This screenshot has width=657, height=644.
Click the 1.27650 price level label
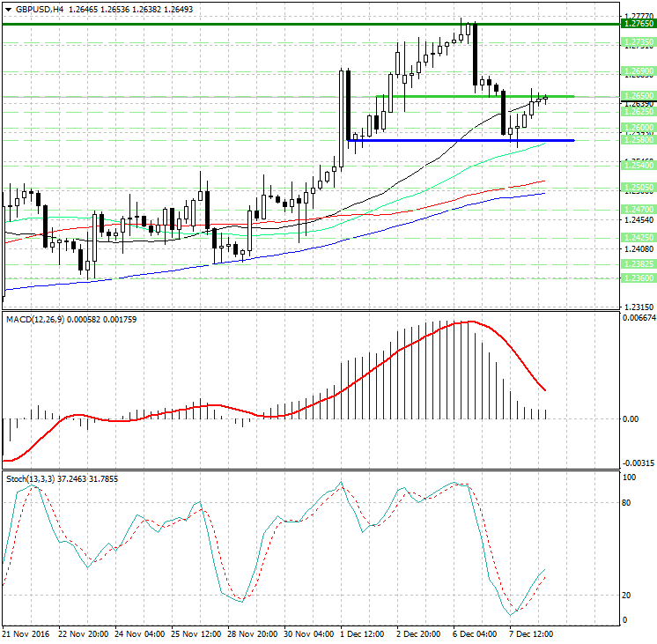[637, 24]
